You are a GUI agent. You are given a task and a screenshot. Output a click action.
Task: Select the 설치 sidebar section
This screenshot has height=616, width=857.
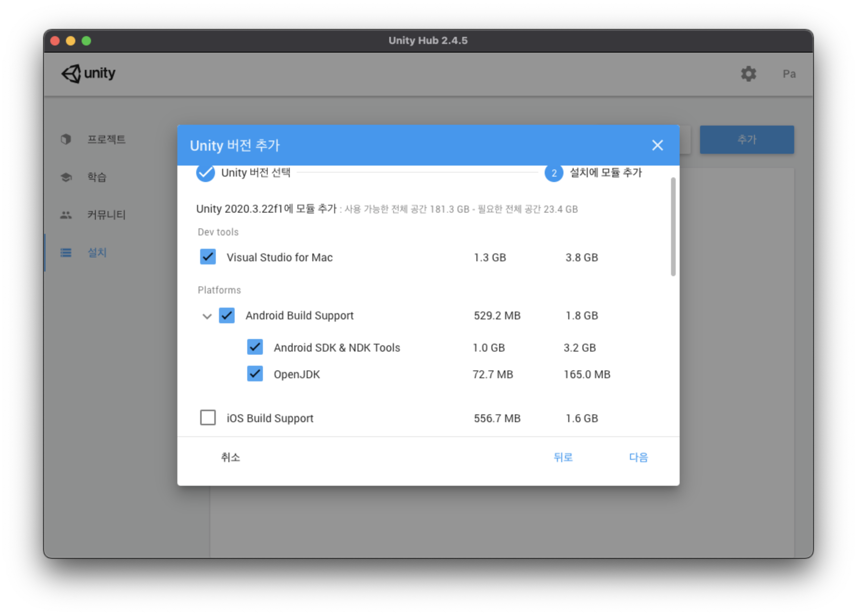tap(97, 252)
